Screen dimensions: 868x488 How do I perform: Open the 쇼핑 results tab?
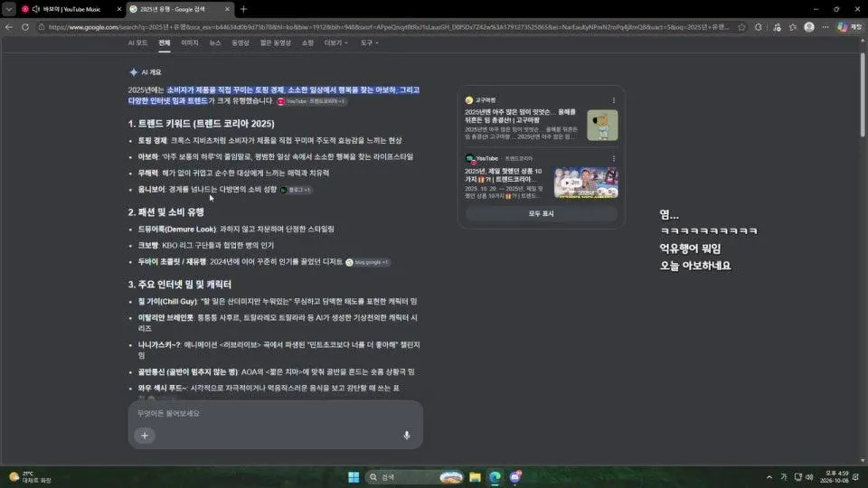(307, 42)
